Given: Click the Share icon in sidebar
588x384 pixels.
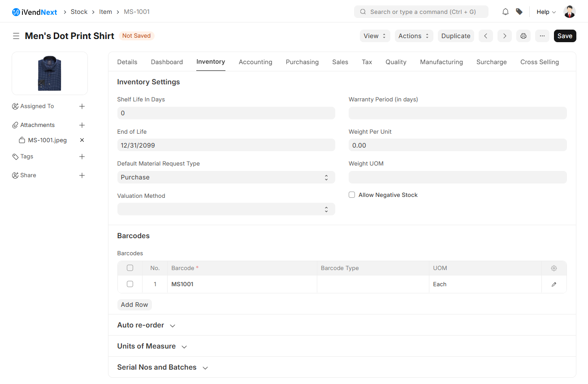Looking at the screenshot, I should tap(15, 175).
